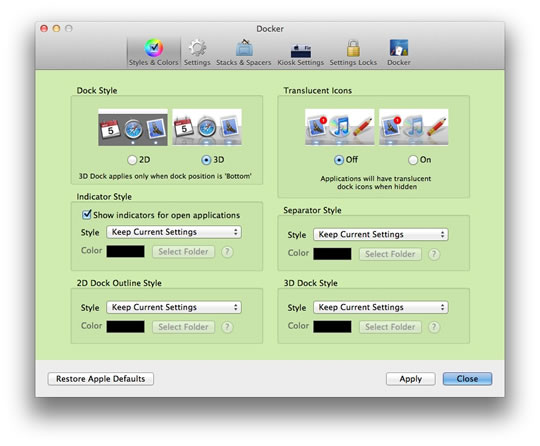Open the Settings Locks padlock icon
The height and width of the screenshot is (446, 540).
[353, 48]
